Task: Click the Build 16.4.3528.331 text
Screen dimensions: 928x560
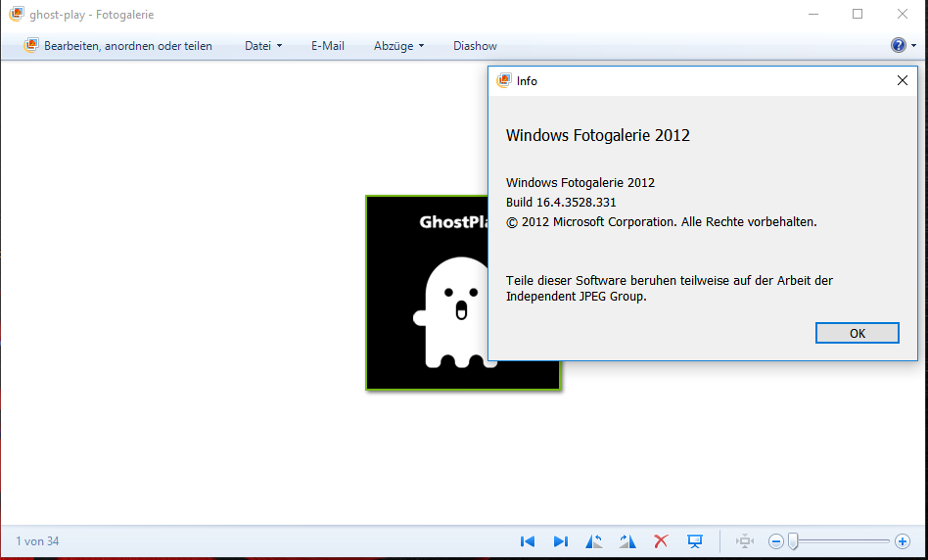Action: 561,202
